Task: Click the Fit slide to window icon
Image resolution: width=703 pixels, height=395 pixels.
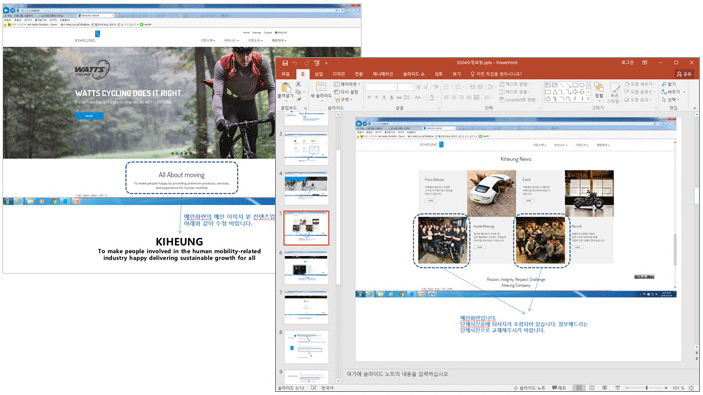Action: [x=692, y=388]
